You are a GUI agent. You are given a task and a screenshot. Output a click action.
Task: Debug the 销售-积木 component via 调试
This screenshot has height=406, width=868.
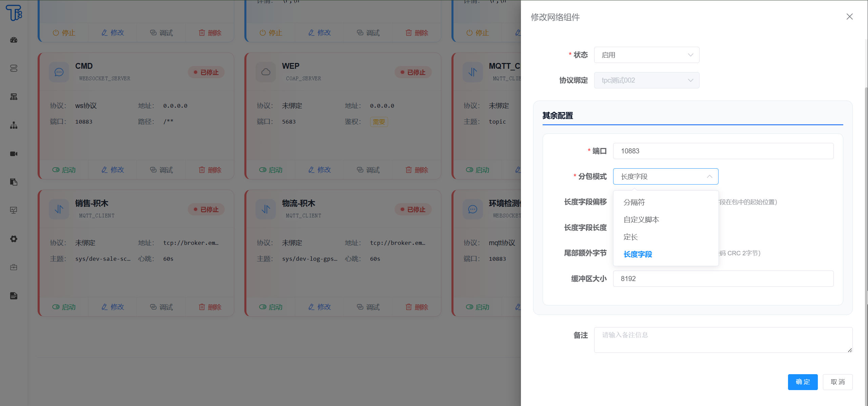pos(161,307)
